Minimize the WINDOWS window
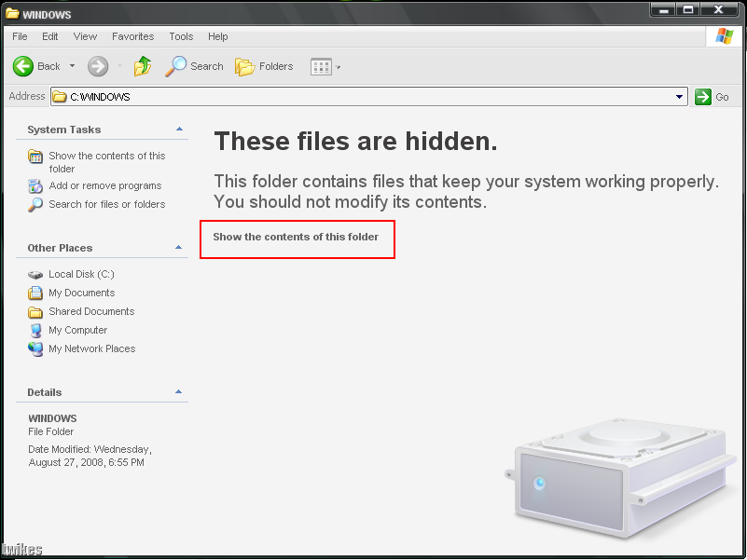 tap(664, 9)
